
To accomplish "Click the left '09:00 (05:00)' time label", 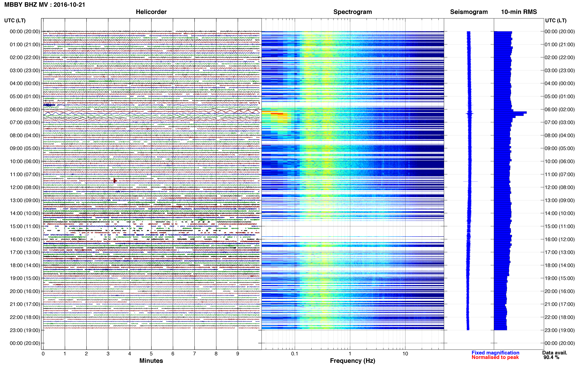I will 25,148.
